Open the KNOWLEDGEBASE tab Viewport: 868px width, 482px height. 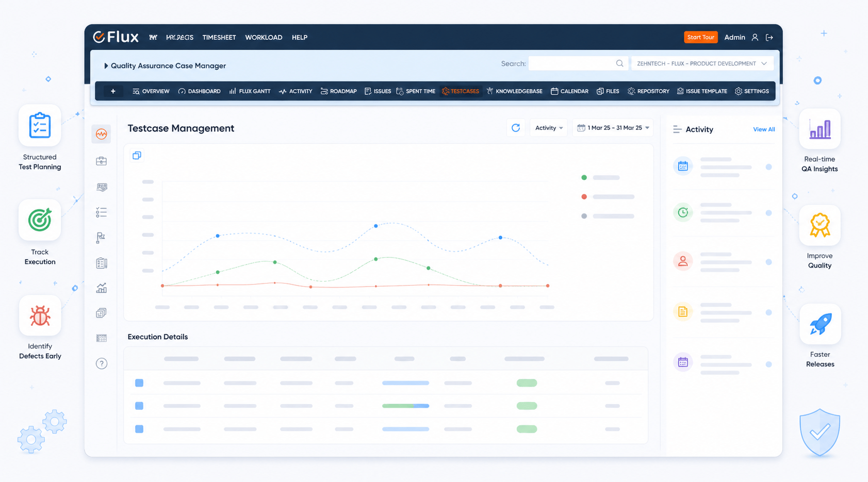pos(515,91)
